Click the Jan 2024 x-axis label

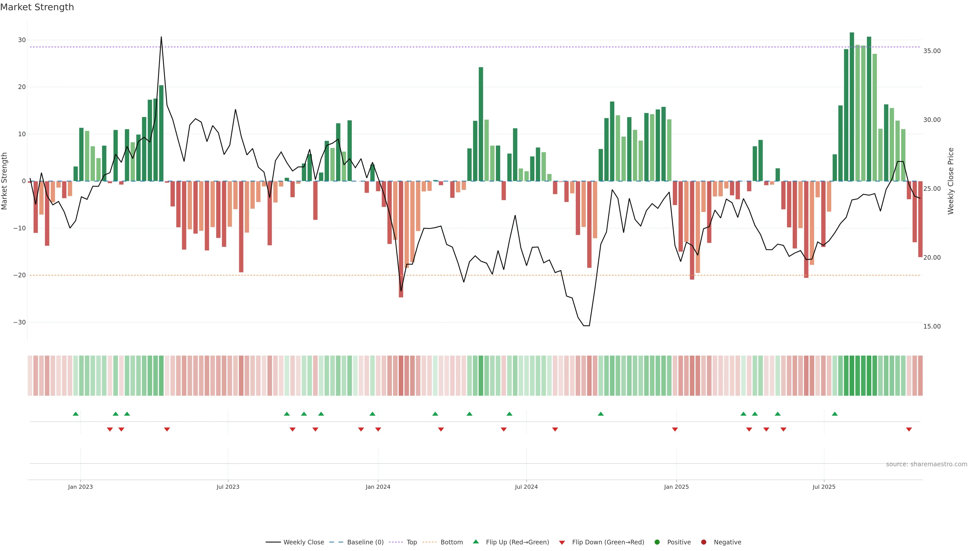point(378,487)
